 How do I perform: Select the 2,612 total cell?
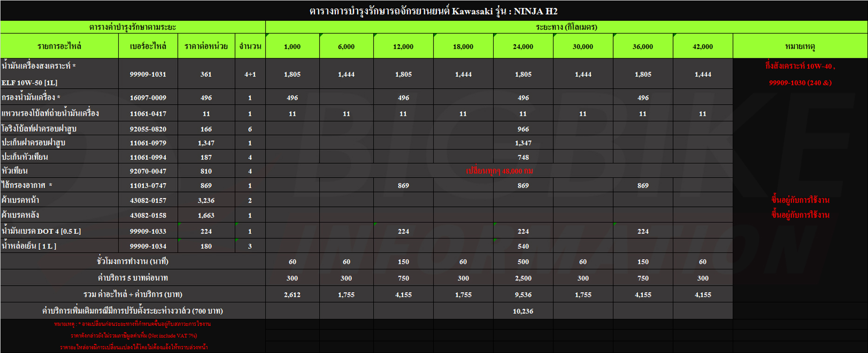click(292, 295)
